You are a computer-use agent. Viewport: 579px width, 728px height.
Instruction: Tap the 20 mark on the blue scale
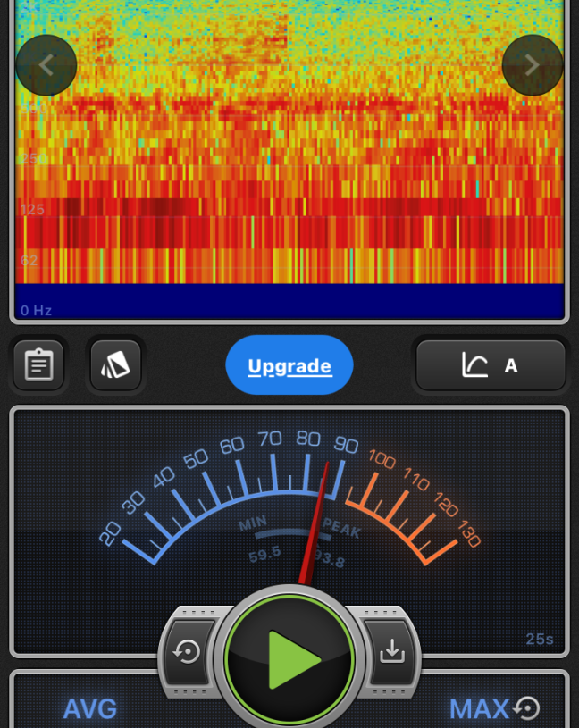[110, 534]
